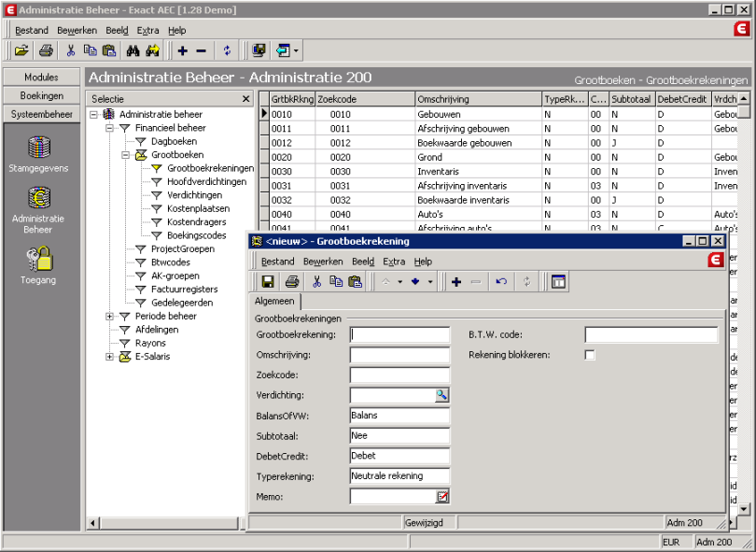Collapse the Financieel beheer tree node

click(x=109, y=128)
